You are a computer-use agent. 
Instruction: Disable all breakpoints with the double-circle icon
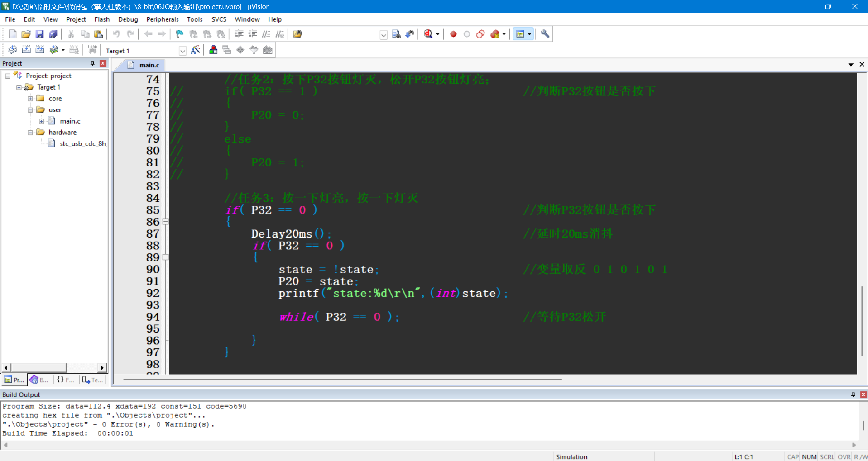[480, 34]
